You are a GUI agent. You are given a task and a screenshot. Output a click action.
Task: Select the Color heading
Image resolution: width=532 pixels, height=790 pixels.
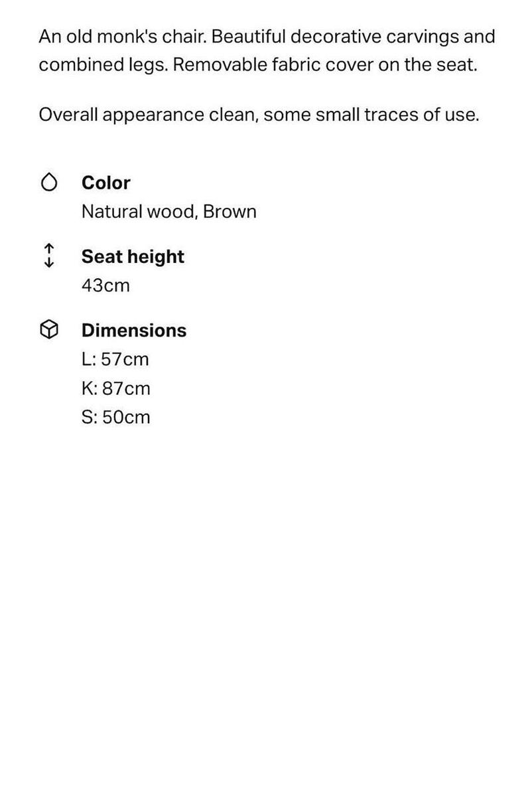tap(105, 183)
